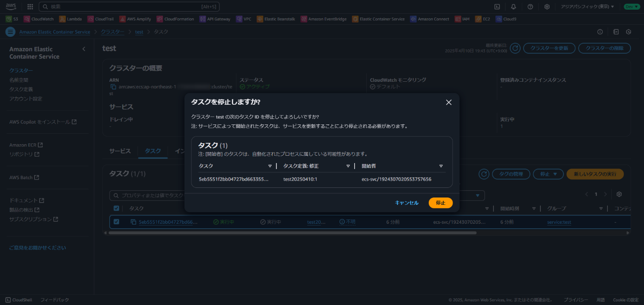
Task: Open the settings gear in top bar
Action: point(547,6)
